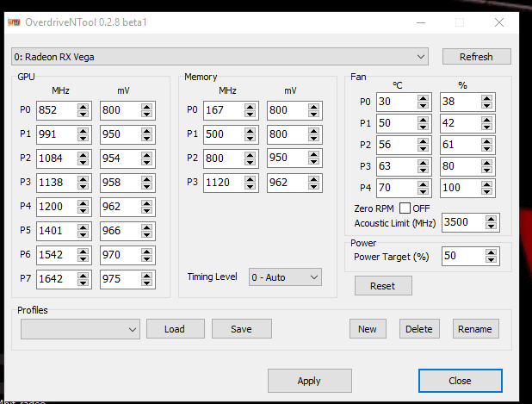
Task: Reset values with the Reset button
Action: pos(382,286)
